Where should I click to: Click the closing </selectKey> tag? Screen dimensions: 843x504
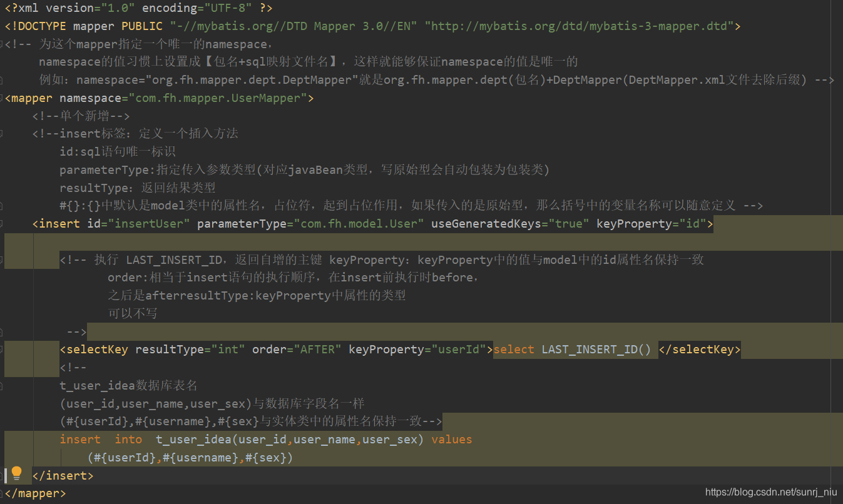[700, 350]
